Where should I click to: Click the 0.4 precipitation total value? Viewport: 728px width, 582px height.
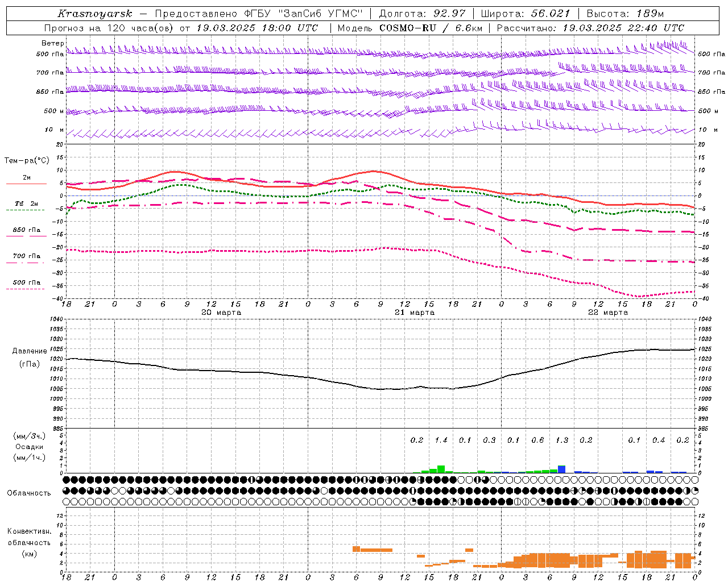[x=658, y=440]
